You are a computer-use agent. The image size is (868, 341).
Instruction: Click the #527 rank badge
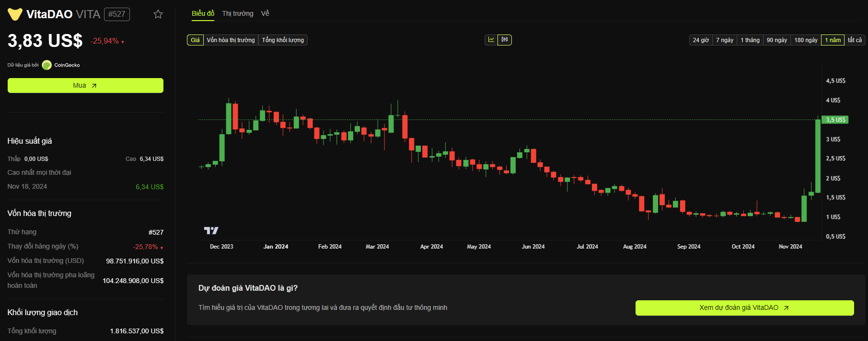117,14
